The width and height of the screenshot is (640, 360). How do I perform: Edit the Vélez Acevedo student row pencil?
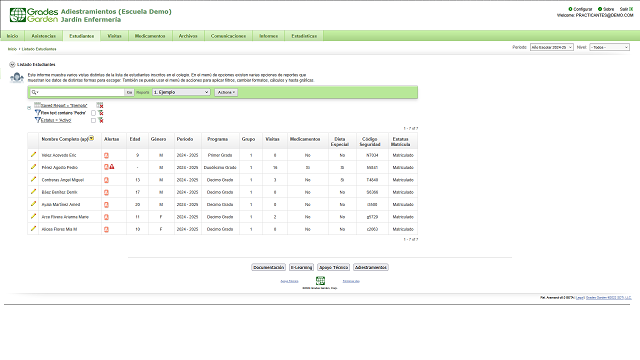33,155
